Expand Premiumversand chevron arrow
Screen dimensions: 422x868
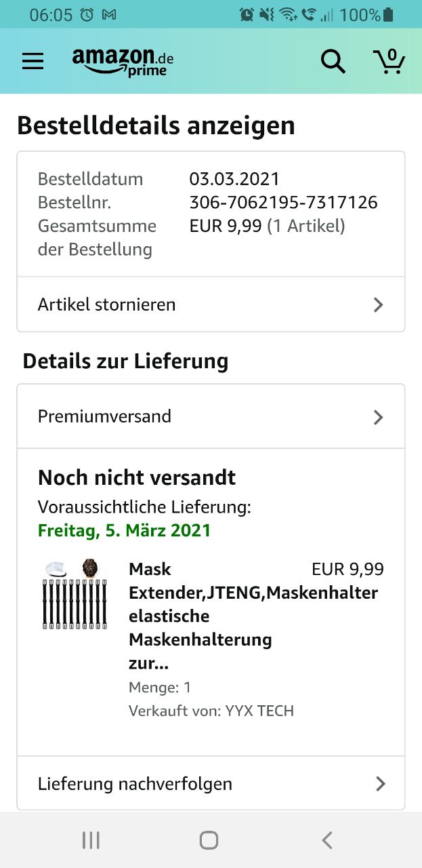point(379,417)
